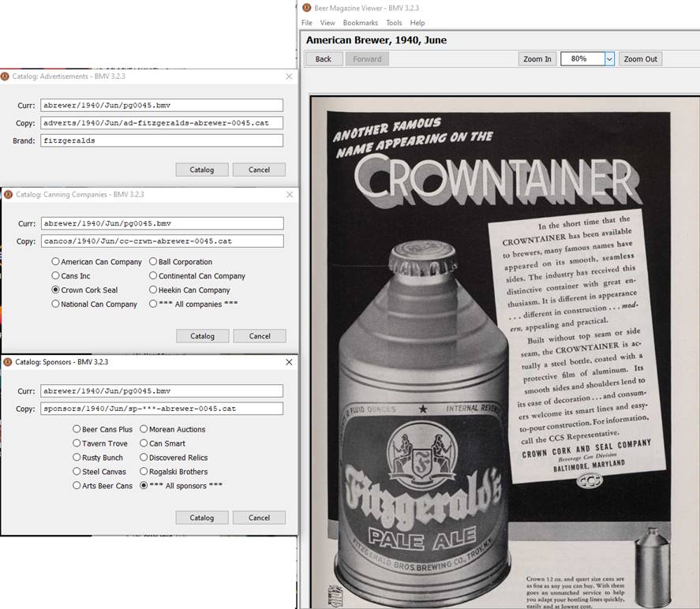
Task: Select Beer Cans Plus radio button
Action: 77,429
